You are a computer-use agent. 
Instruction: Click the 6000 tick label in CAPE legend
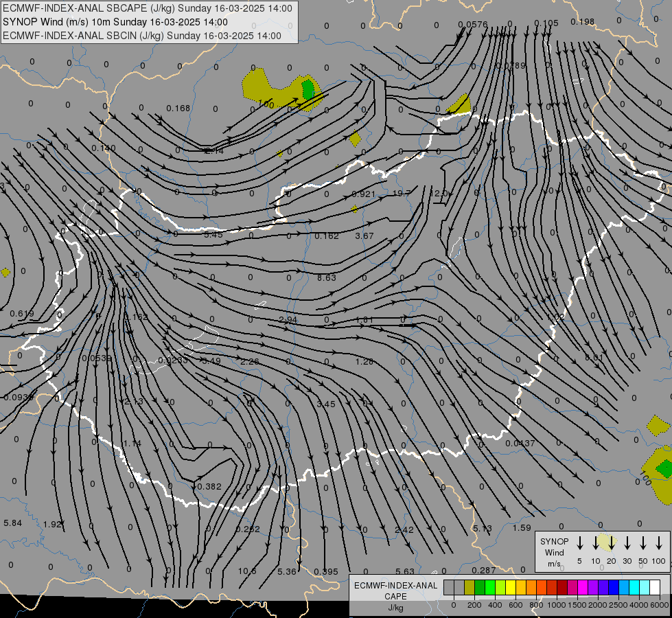coord(660,605)
